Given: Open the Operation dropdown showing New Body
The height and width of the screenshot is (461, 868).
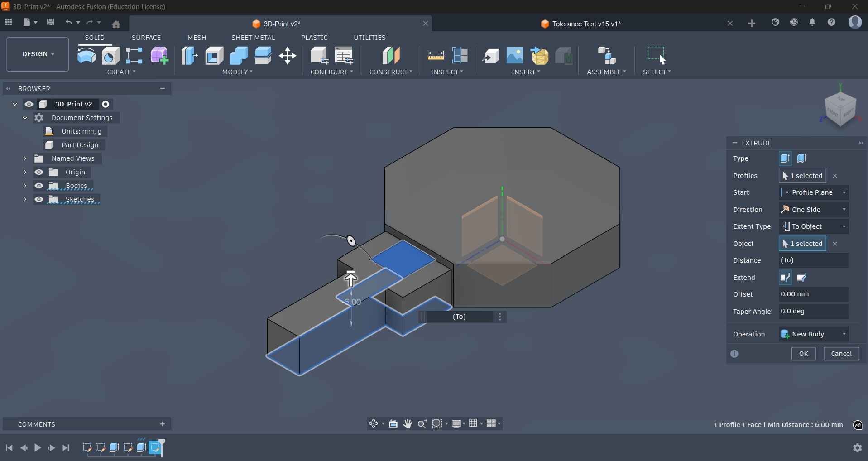Looking at the screenshot, I should tap(813, 334).
